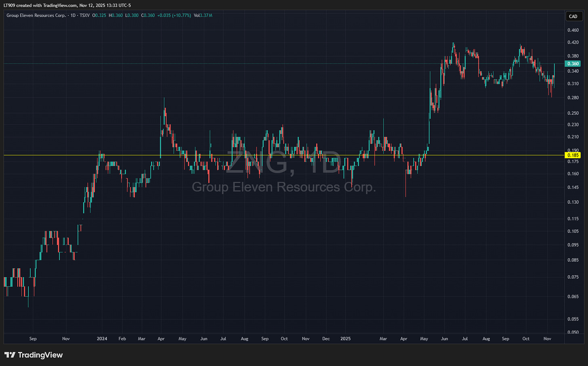
Task: Click the 0.460 price axis label
Action: (x=573, y=30)
